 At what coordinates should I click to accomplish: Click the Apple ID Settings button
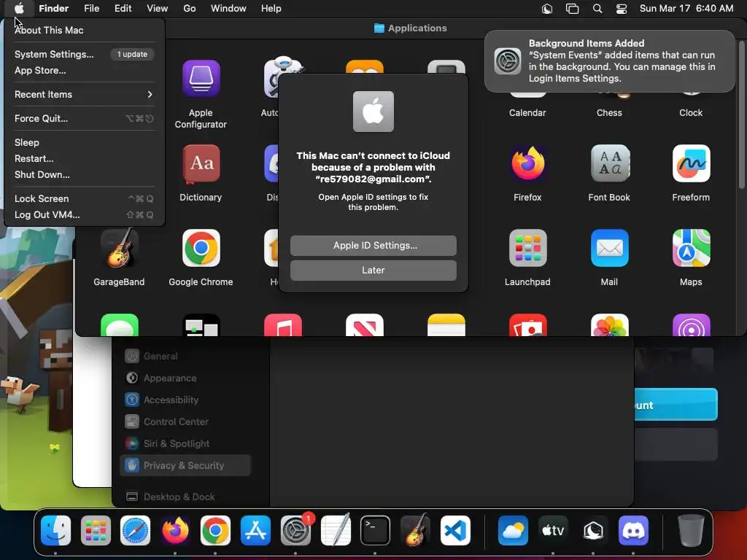(373, 245)
